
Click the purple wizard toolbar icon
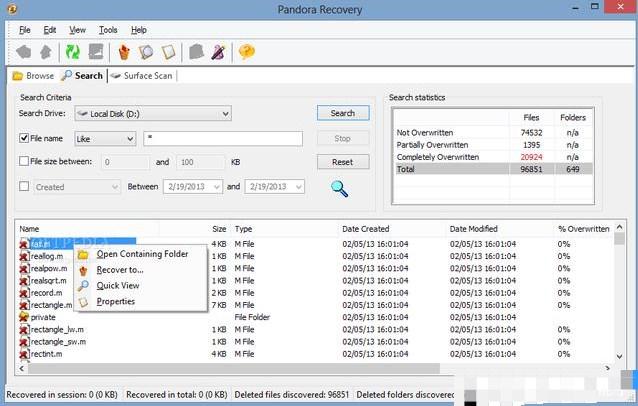pyautogui.click(x=218, y=52)
